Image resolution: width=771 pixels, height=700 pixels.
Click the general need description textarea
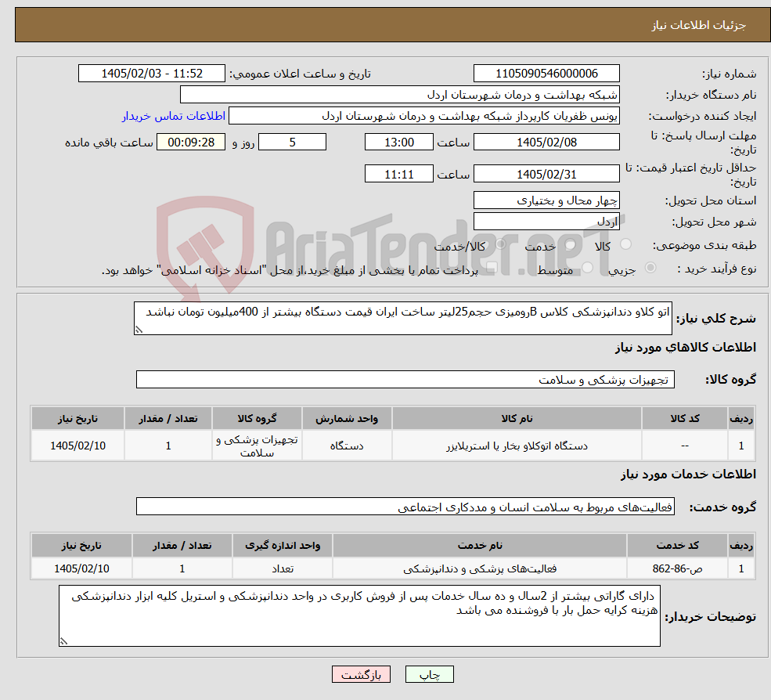point(402,318)
